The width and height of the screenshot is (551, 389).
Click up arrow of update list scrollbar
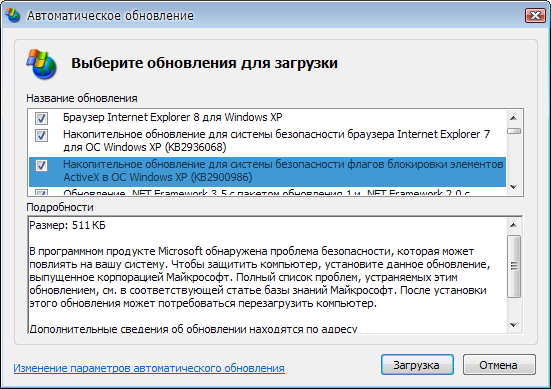513,118
